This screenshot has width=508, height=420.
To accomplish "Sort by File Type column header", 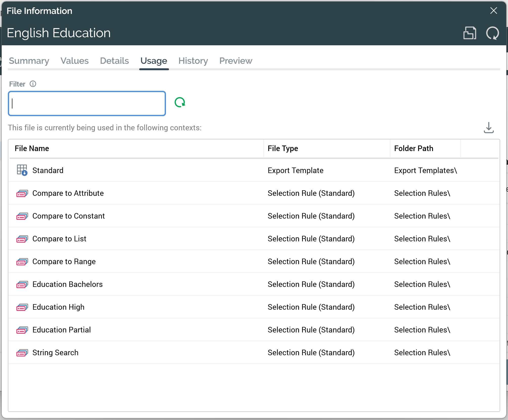I will [x=283, y=149].
